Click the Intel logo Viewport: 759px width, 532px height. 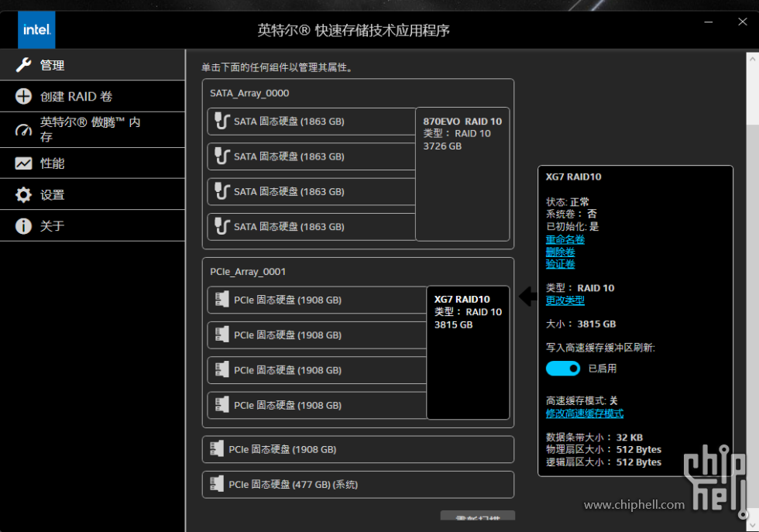[36, 29]
